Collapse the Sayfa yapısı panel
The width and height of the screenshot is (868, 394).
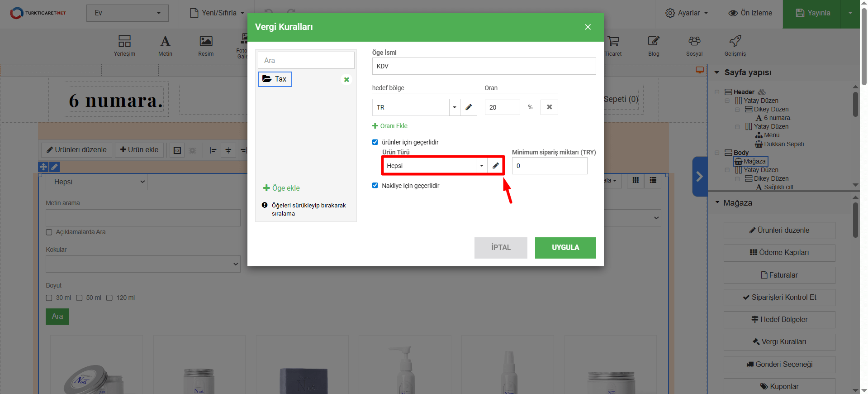[717, 72]
